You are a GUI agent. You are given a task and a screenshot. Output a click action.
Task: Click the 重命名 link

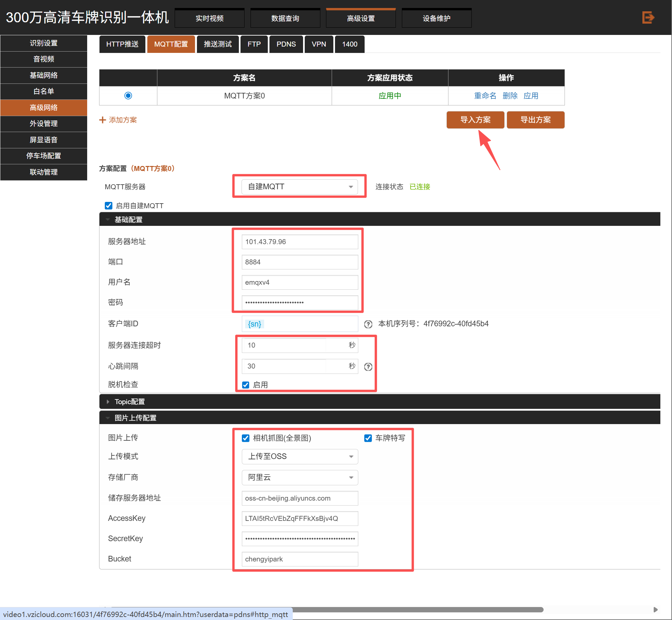pos(485,95)
